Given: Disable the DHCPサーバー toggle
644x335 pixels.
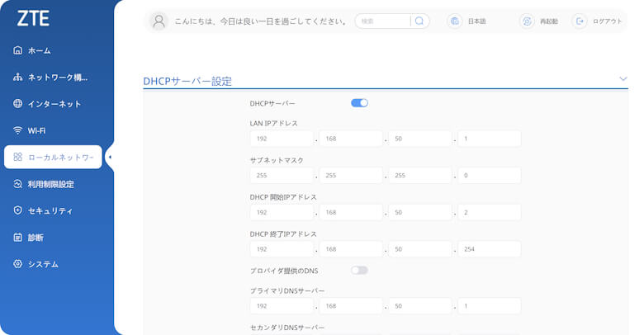Looking at the screenshot, I should coord(359,103).
